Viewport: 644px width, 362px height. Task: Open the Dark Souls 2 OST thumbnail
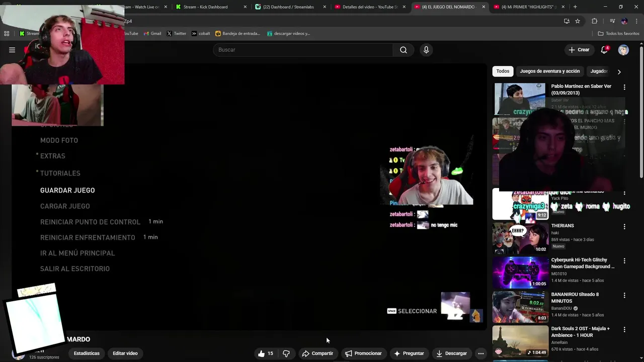[520, 341]
